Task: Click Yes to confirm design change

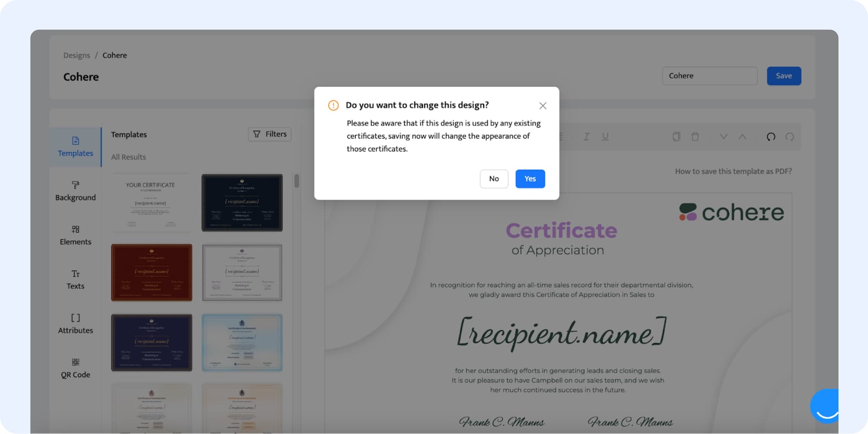Action: [530, 179]
